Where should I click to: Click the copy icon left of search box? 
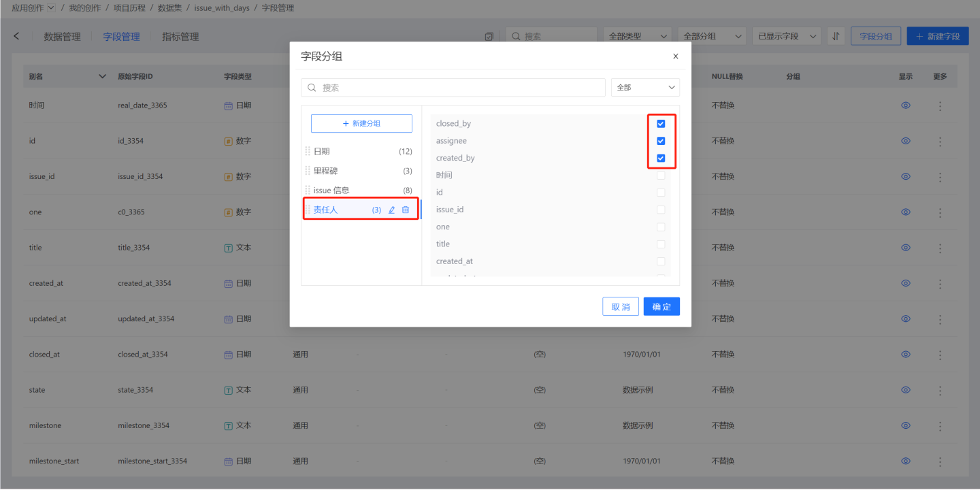tap(489, 37)
